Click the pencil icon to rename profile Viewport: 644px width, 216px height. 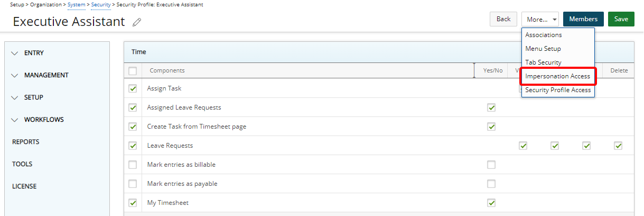click(x=137, y=22)
